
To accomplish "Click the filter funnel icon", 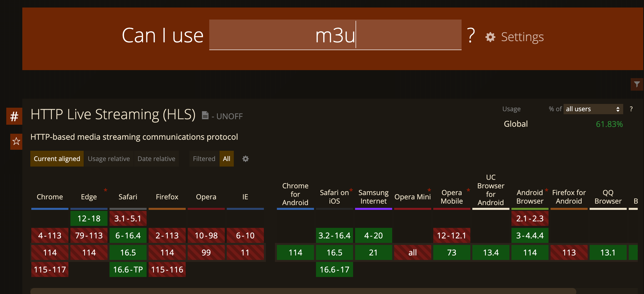I will coord(637,84).
